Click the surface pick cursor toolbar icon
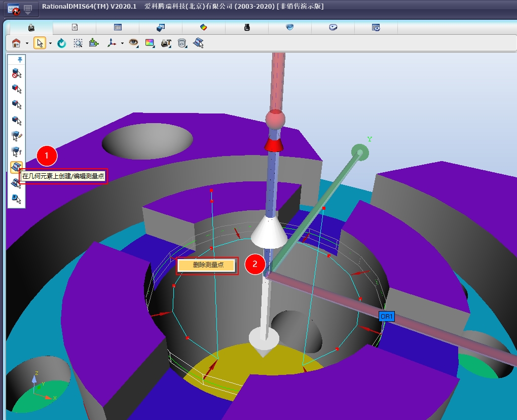This screenshot has width=517, height=420. point(199,43)
